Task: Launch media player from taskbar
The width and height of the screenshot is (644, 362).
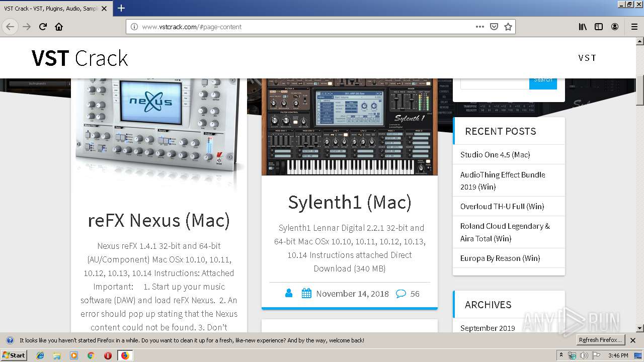Action: [74, 355]
